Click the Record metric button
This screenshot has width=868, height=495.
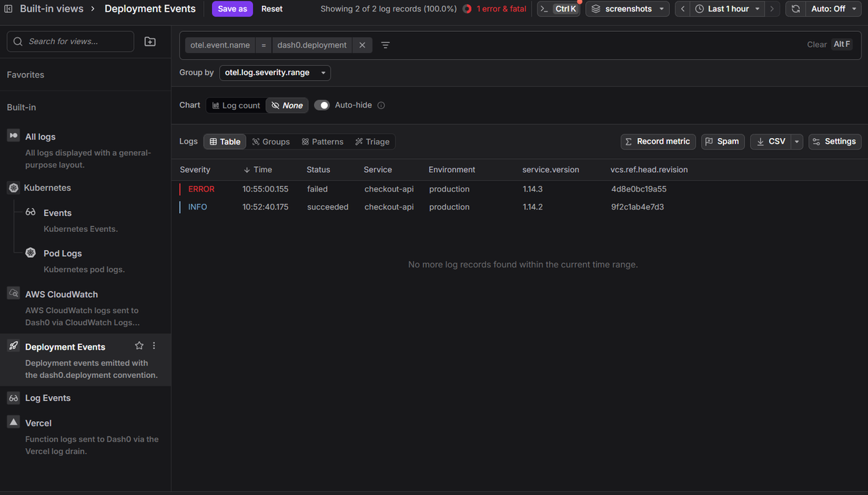click(658, 142)
